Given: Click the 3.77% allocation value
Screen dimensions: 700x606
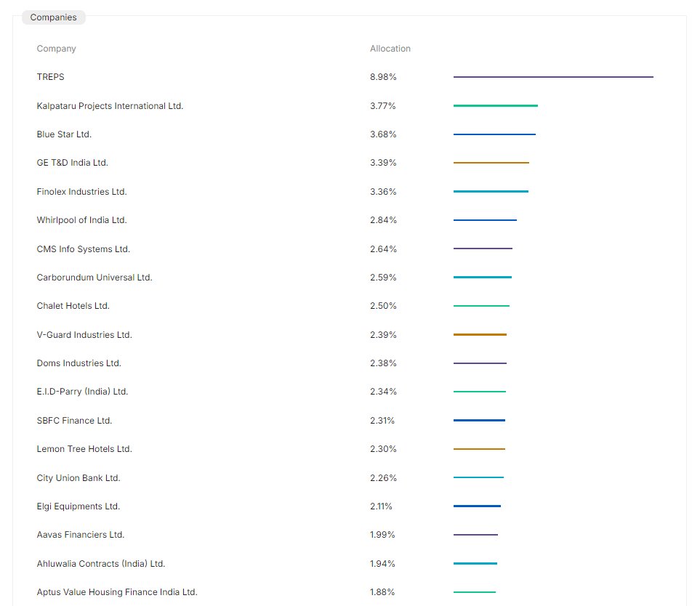Looking at the screenshot, I should click(382, 106).
